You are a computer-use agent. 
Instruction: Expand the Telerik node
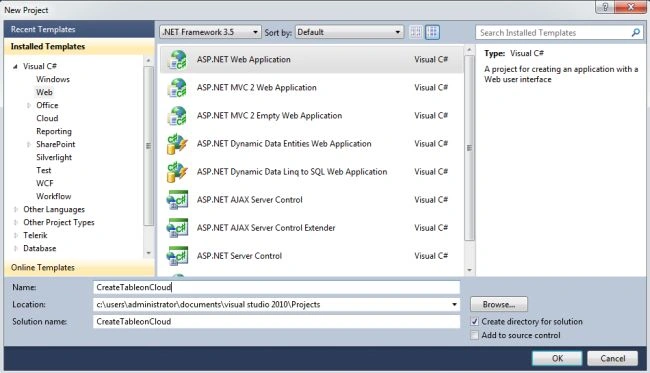[x=16, y=235]
